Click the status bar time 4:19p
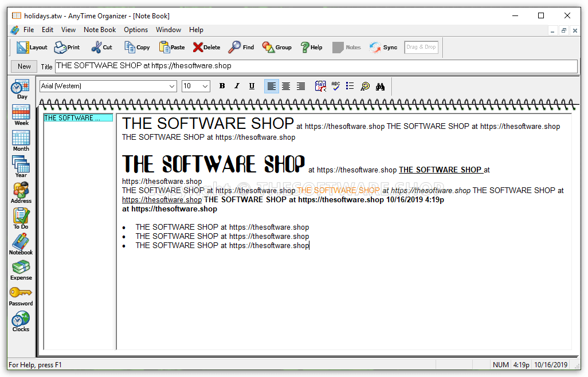The width and height of the screenshot is (588, 377). pos(522,364)
